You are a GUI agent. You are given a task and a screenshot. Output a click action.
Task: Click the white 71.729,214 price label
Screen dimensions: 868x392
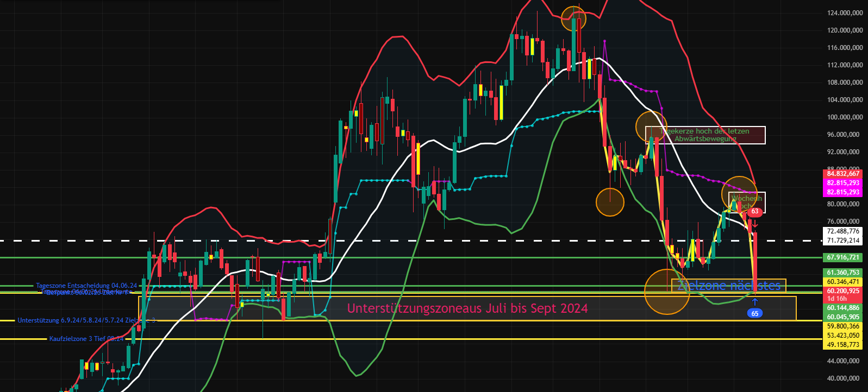point(843,241)
